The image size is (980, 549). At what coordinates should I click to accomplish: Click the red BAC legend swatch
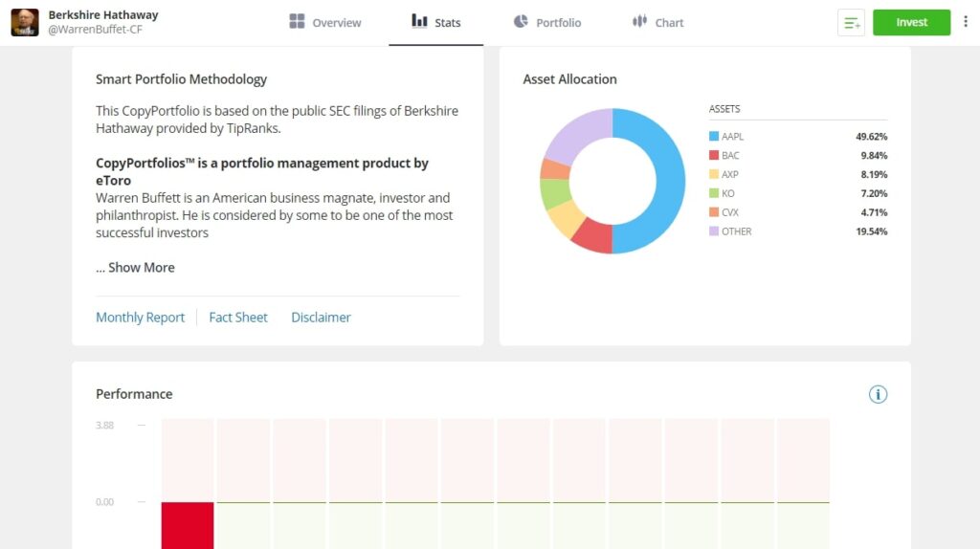(714, 156)
